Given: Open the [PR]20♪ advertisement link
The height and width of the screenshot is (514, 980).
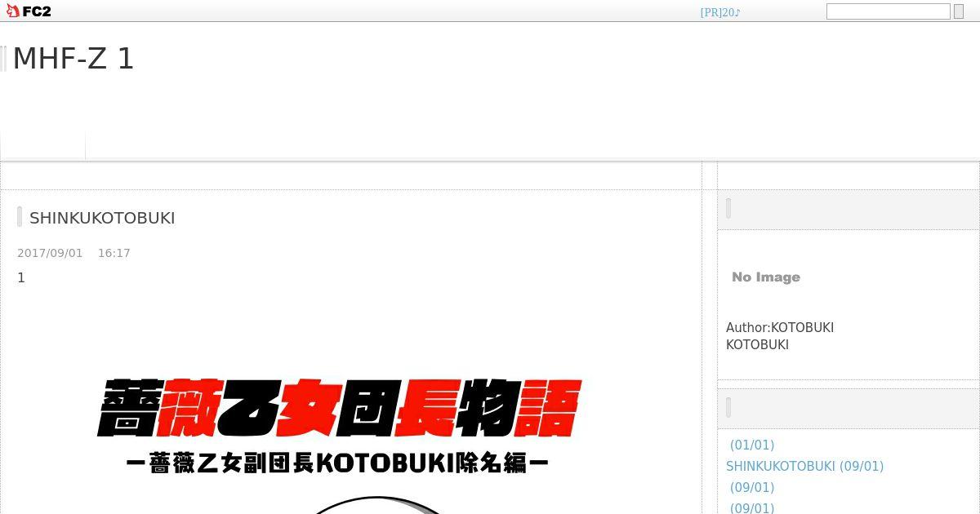Looking at the screenshot, I should click(x=720, y=12).
